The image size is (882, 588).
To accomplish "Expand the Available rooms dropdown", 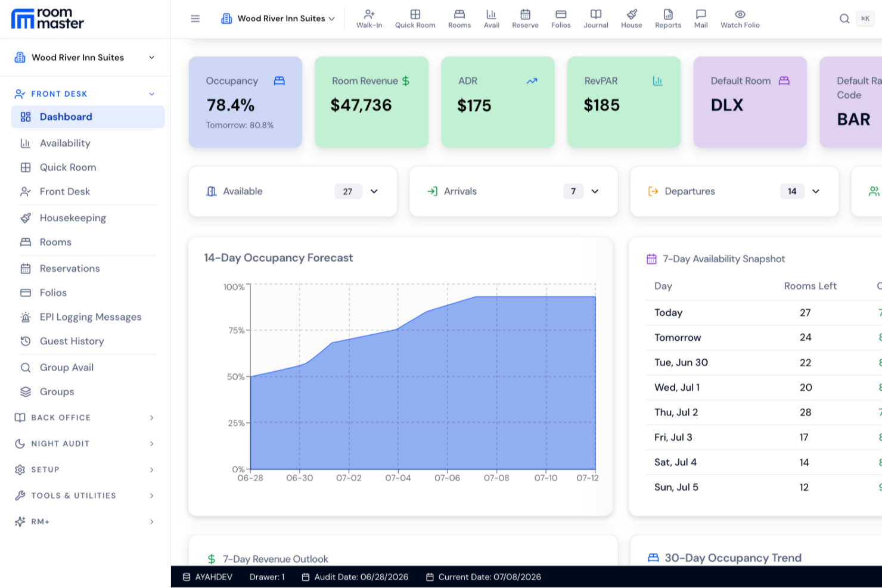I will click(374, 191).
